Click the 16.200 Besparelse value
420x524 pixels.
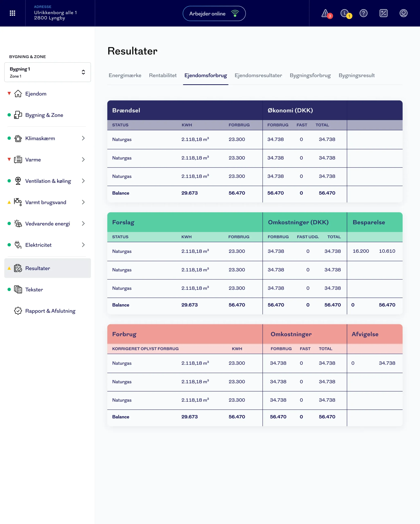point(361,251)
